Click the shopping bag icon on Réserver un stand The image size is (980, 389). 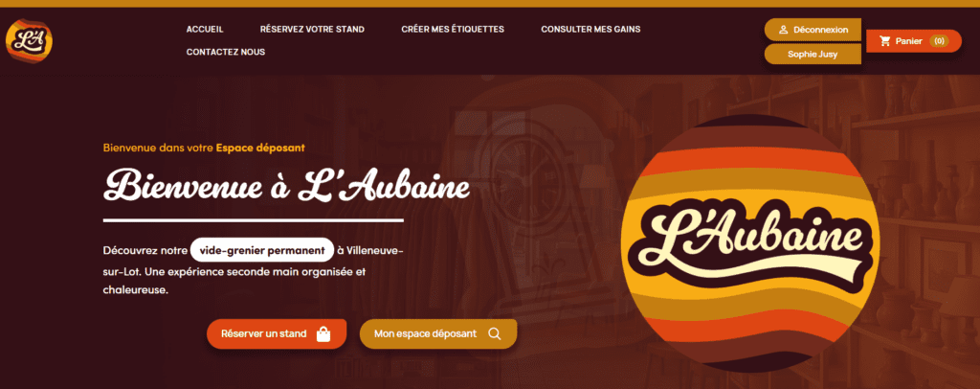(323, 334)
